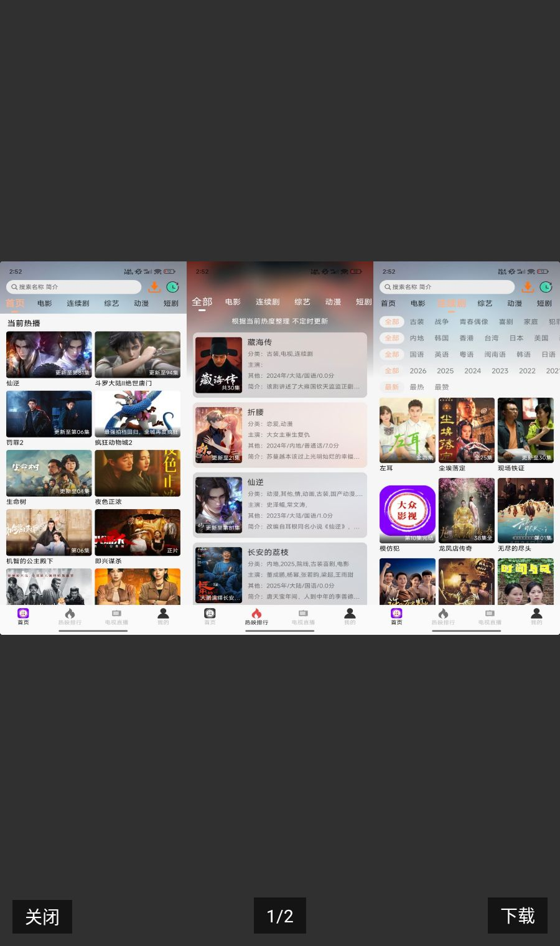The image size is (560, 946).
Task: Open the 左耳 poster
Action: coord(408,430)
